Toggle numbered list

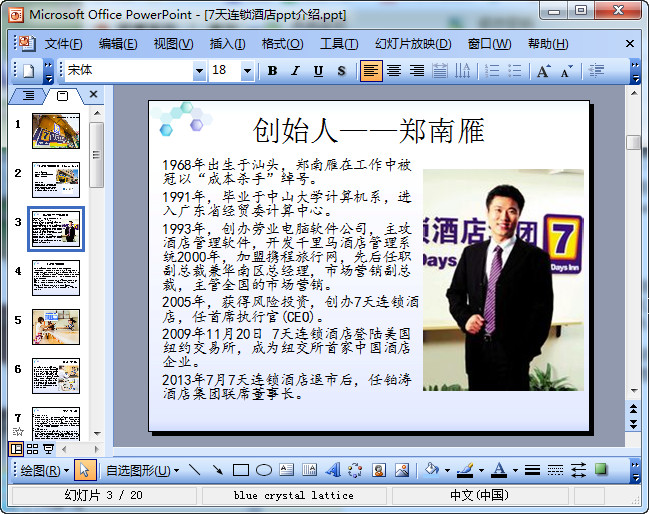[x=492, y=71]
